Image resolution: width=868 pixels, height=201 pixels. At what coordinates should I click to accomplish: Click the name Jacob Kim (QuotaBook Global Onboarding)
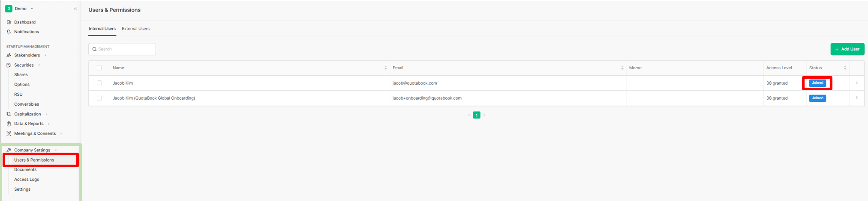click(154, 98)
